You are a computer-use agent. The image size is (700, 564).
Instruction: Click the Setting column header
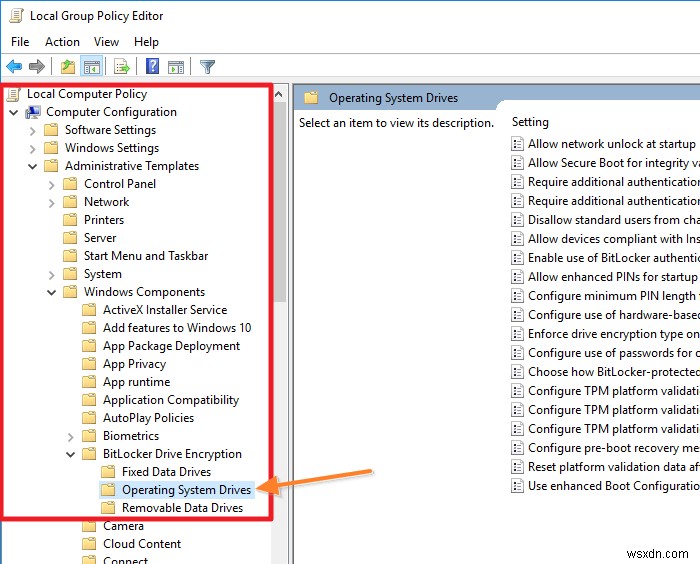point(530,122)
